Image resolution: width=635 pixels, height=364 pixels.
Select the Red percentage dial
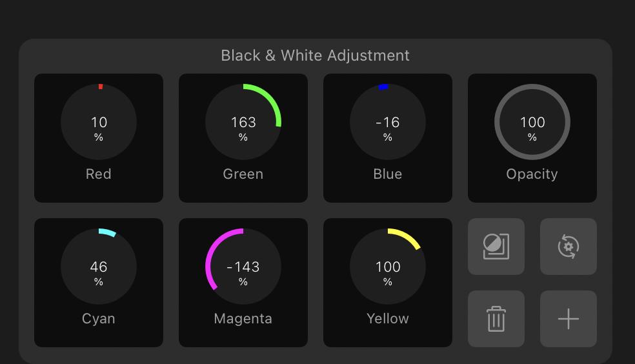tap(99, 122)
